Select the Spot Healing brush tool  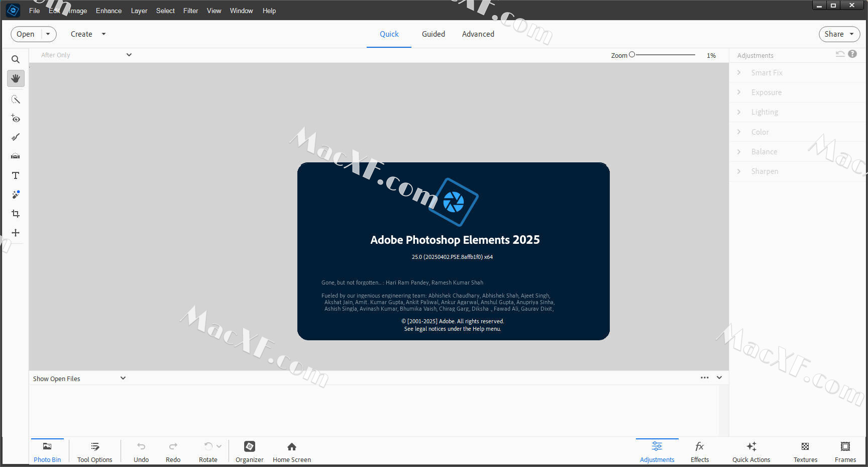[16, 195]
